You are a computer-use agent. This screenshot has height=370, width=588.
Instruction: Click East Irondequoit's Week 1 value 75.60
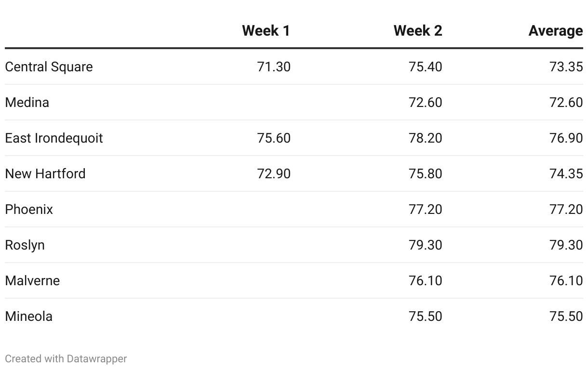[274, 138]
